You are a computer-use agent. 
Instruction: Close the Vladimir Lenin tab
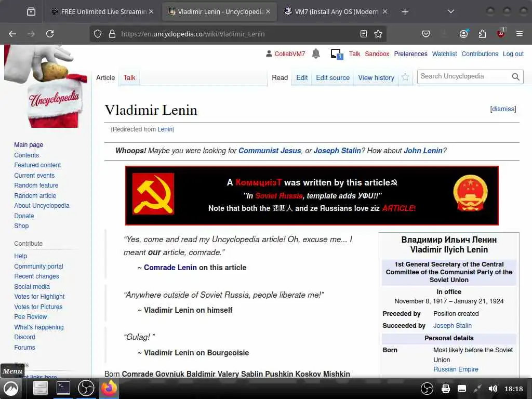coord(268,12)
